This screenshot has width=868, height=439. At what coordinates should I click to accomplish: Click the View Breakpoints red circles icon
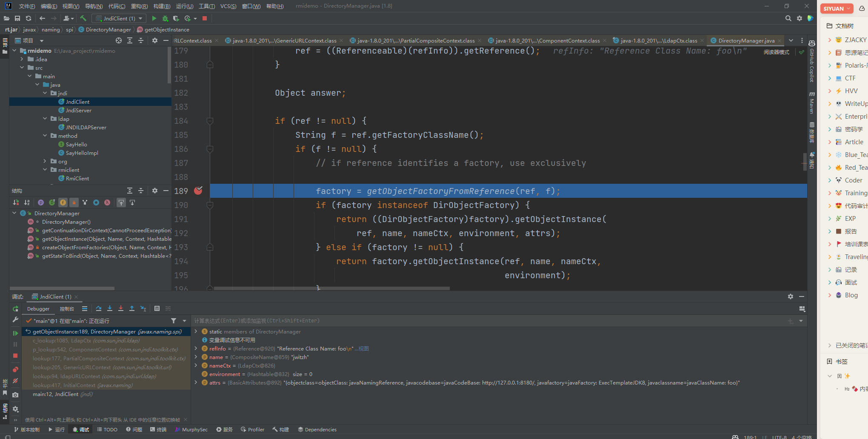click(15, 369)
